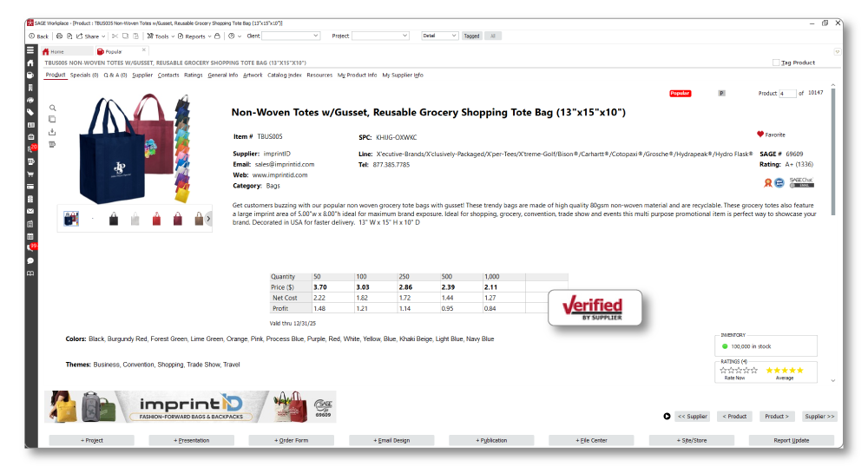This screenshot has height=467, width=868.
Task: Toggle the Tagged filter button
Action: (471, 36)
